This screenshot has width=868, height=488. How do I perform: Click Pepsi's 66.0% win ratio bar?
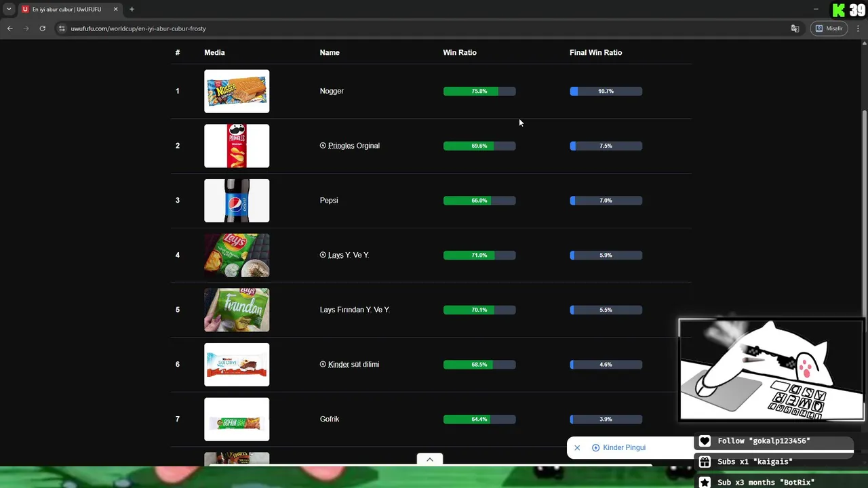coord(479,201)
